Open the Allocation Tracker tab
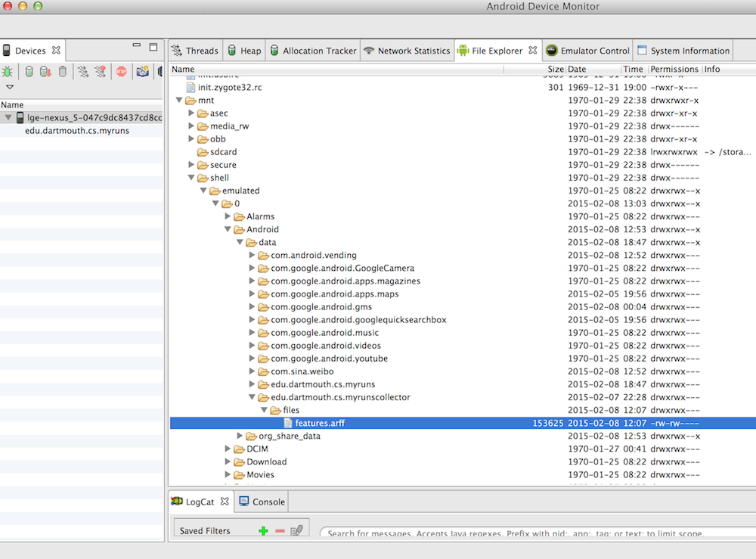The image size is (756, 559). [314, 51]
